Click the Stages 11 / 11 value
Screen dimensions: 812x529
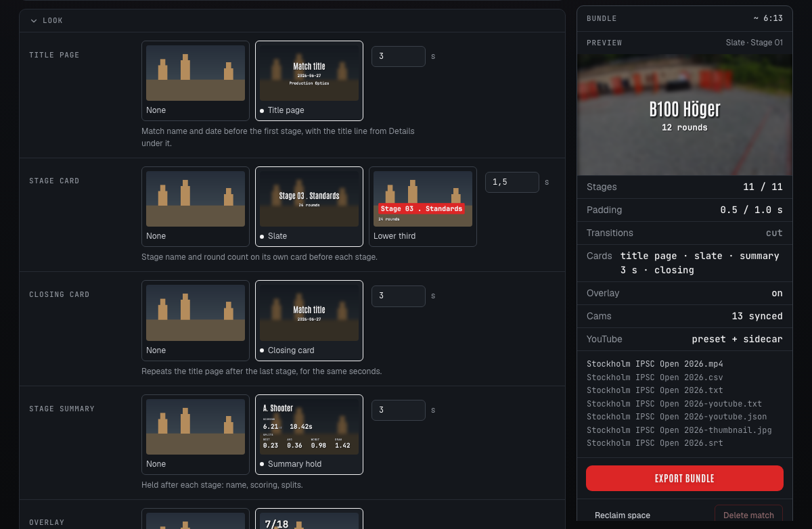click(763, 187)
